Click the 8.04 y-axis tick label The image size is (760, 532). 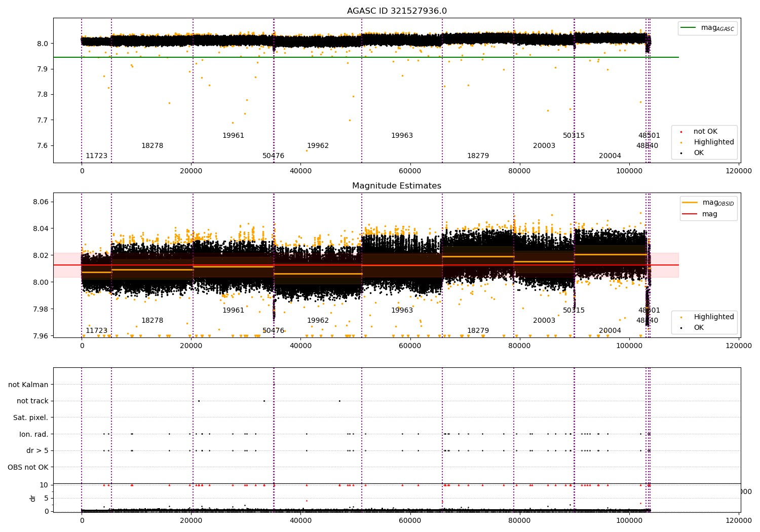[x=40, y=229]
